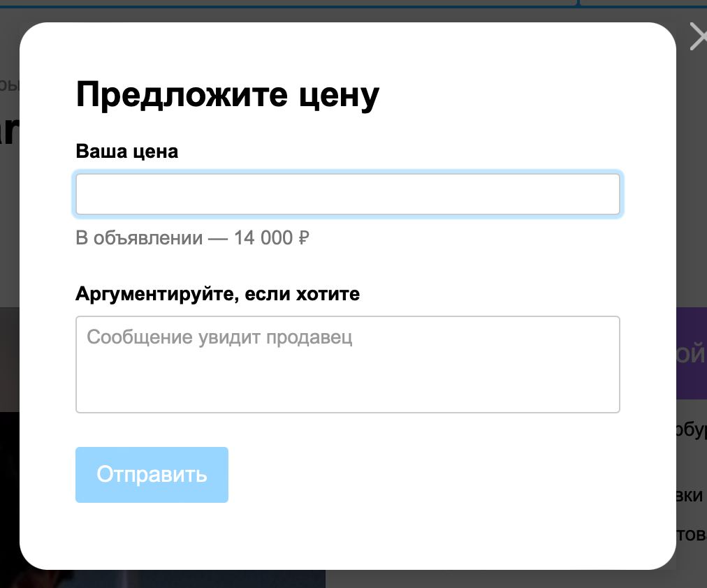Viewport: 707px width, 588px height.
Task: Click the dimmed listing title behind dialog's left edge
Action: [8, 131]
